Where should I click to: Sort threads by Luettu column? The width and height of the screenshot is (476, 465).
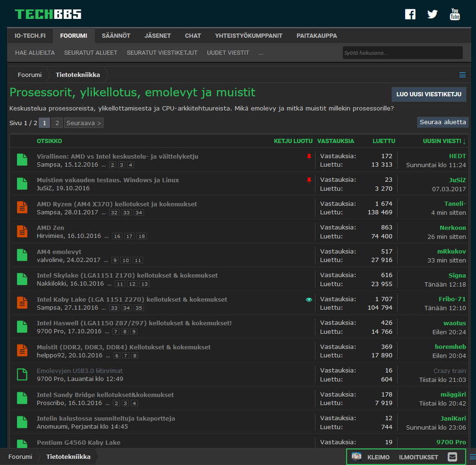(x=384, y=141)
